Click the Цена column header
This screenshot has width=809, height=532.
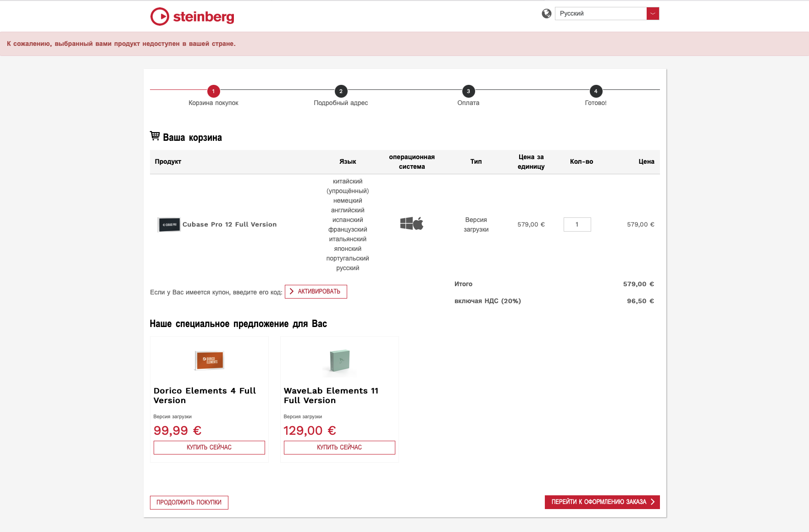point(647,162)
